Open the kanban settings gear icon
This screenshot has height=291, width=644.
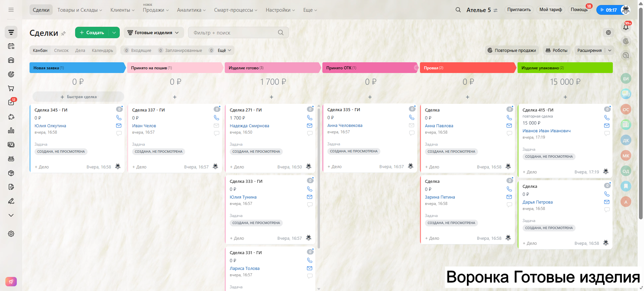point(608,32)
